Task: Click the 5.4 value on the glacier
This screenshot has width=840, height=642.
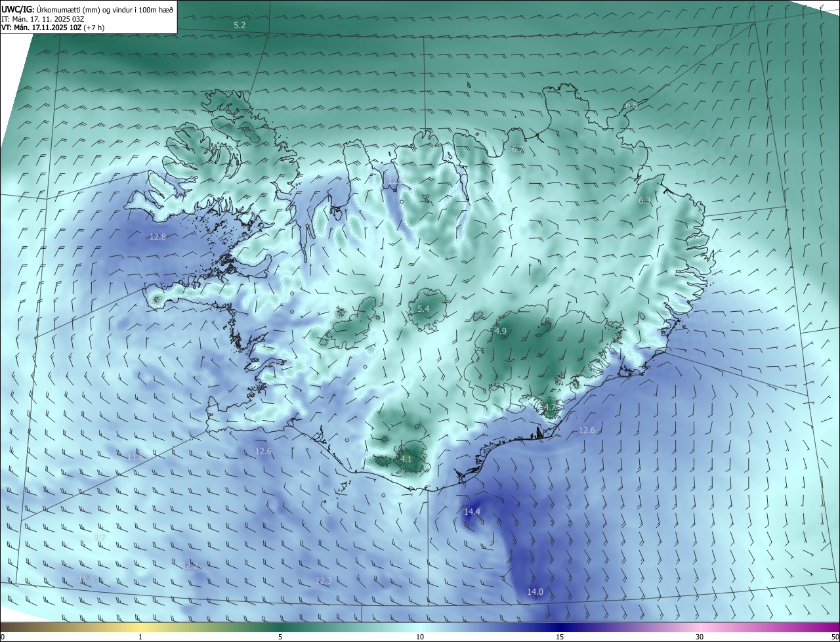Action: coord(423,309)
